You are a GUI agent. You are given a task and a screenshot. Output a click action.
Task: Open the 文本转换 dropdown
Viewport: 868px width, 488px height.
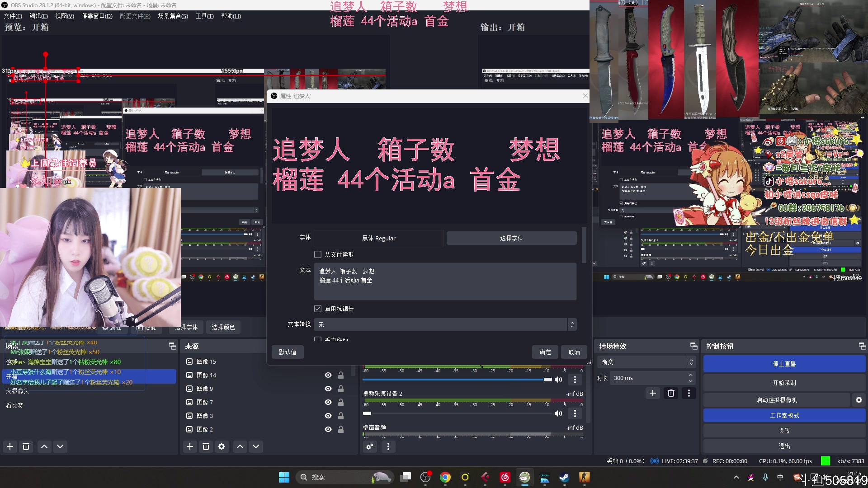(x=445, y=324)
